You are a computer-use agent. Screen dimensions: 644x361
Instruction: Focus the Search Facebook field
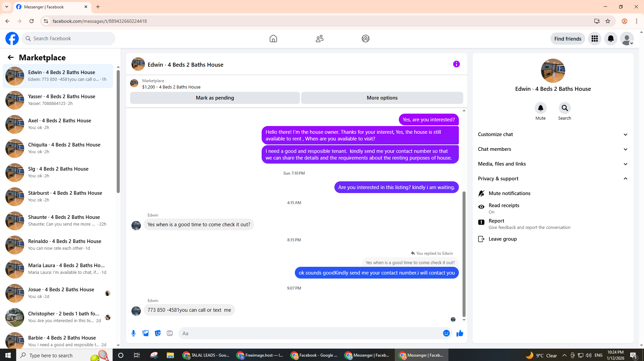click(69, 39)
